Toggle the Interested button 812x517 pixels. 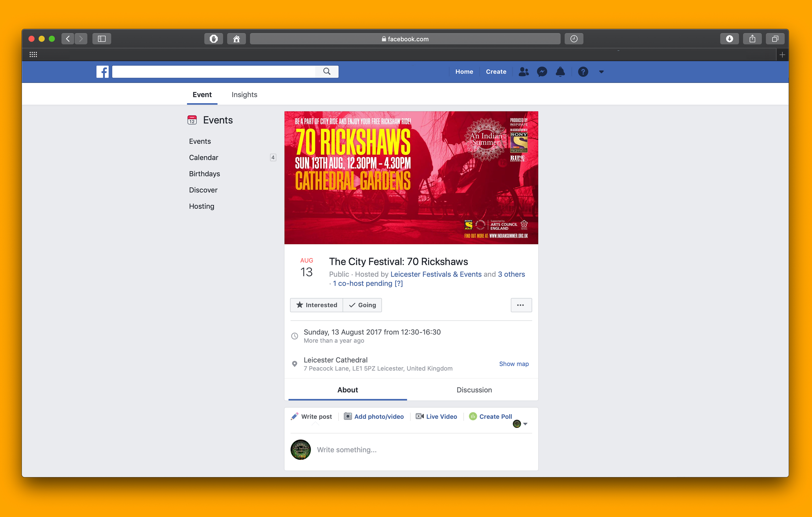pos(316,305)
